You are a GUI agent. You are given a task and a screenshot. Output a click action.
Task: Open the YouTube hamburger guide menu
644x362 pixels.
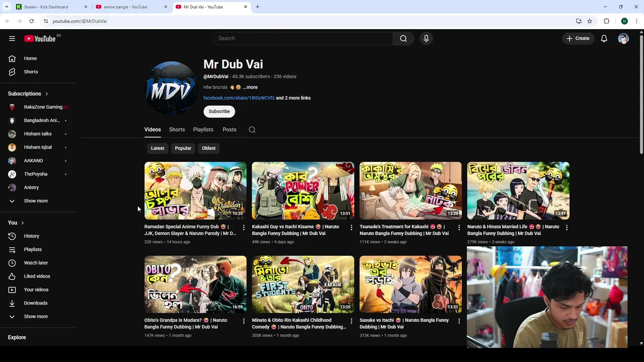point(12,39)
